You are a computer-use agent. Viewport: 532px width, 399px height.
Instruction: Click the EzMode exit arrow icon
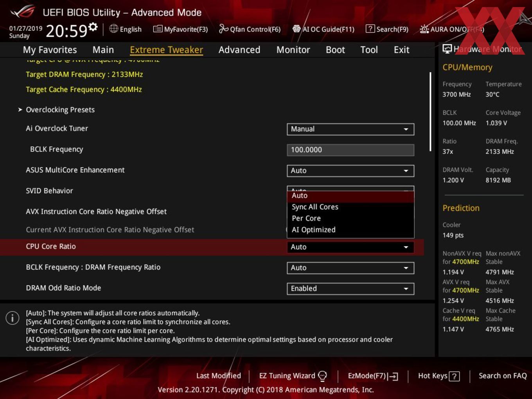click(x=393, y=376)
